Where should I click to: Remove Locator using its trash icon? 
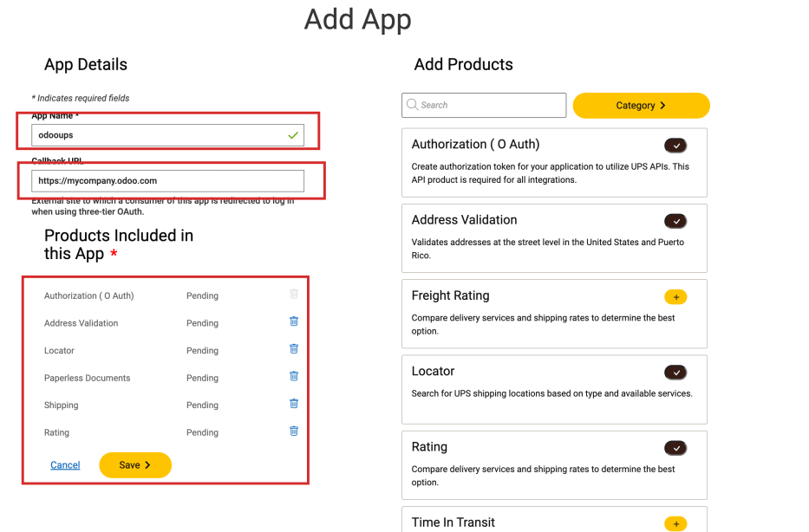click(293, 348)
